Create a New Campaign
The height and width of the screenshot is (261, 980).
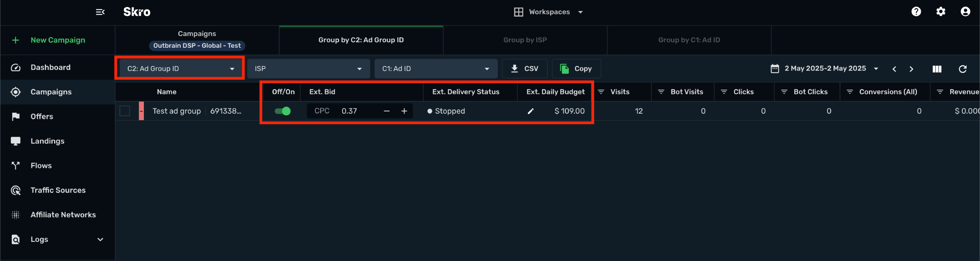point(58,40)
